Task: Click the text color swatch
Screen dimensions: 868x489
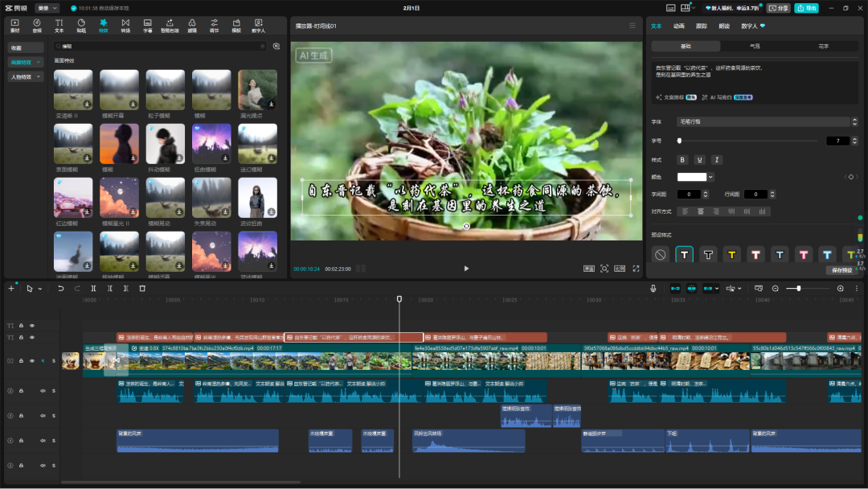Action: tap(691, 177)
